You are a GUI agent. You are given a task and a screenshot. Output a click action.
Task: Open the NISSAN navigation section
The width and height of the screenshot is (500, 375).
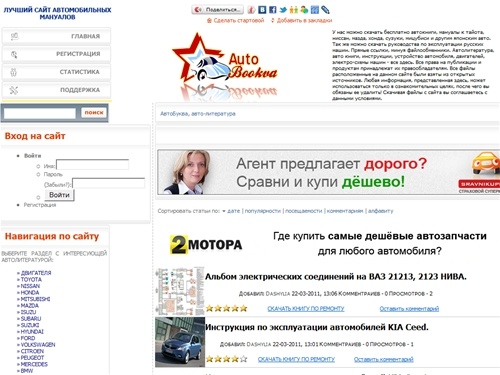click(30, 286)
